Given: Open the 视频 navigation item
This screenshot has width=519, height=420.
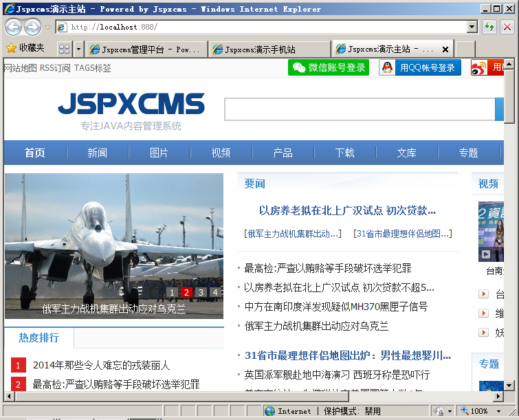Looking at the screenshot, I should [221, 153].
